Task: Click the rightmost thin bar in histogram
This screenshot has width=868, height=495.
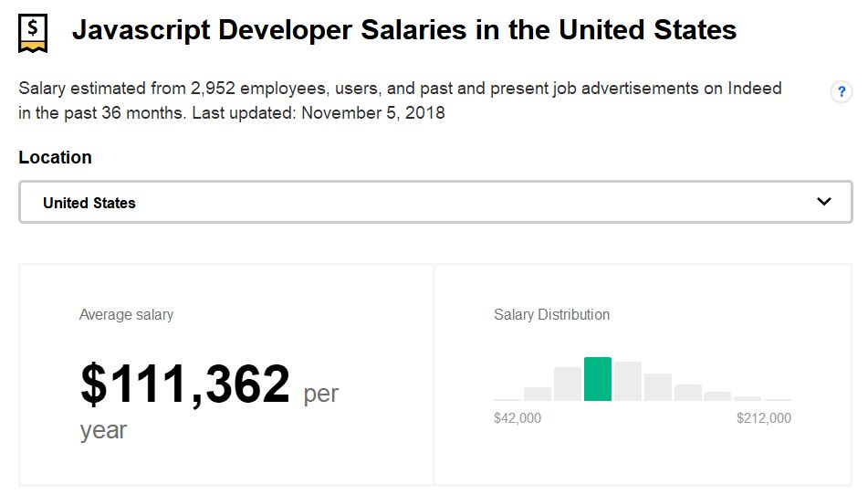Action: [x=778, y=399]
